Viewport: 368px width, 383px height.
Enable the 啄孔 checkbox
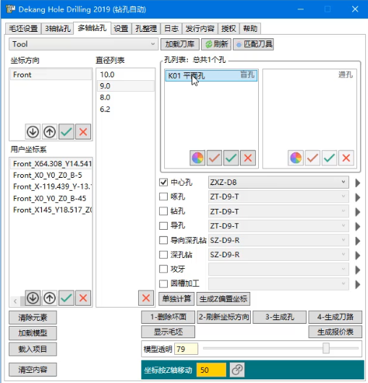(x=163, y=197)
